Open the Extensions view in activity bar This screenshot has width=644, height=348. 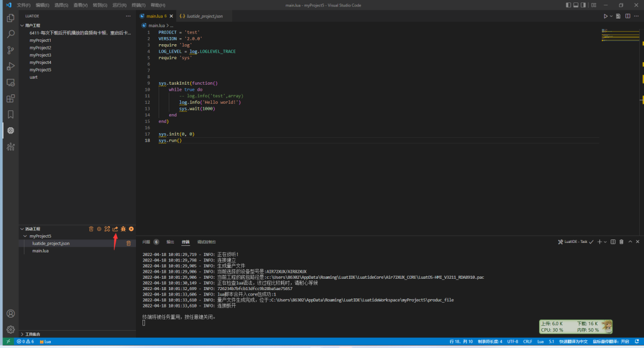10,98
